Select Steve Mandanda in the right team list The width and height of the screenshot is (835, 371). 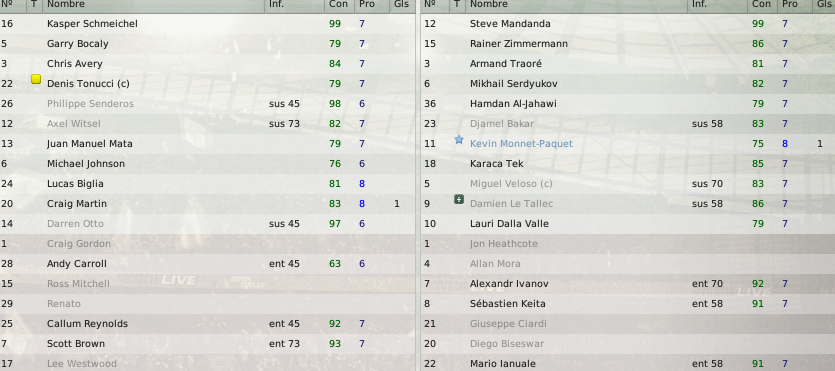510,24
